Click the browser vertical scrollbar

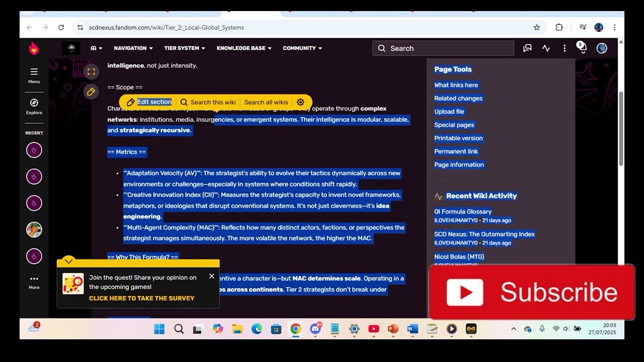pyautogui.click(x=621, y=128)
